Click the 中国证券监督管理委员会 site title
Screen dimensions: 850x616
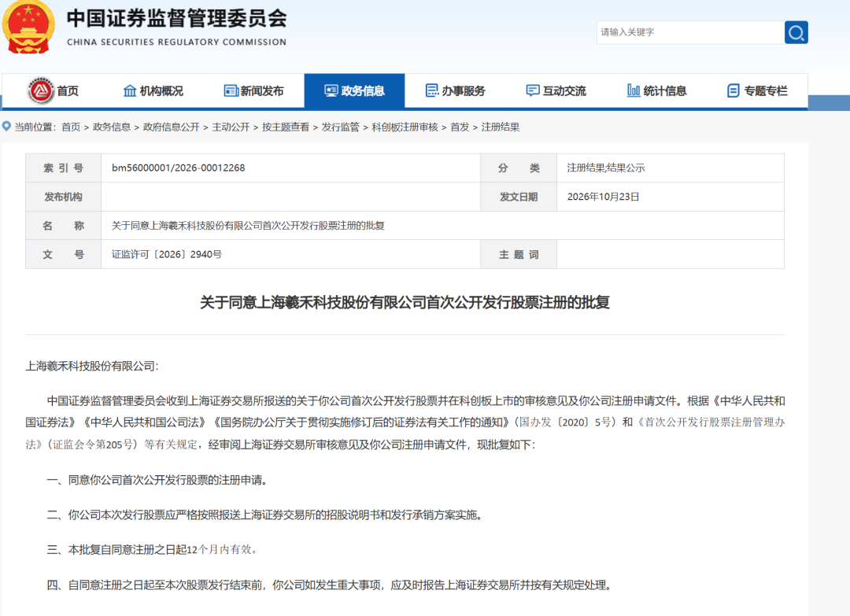point(177,18)
